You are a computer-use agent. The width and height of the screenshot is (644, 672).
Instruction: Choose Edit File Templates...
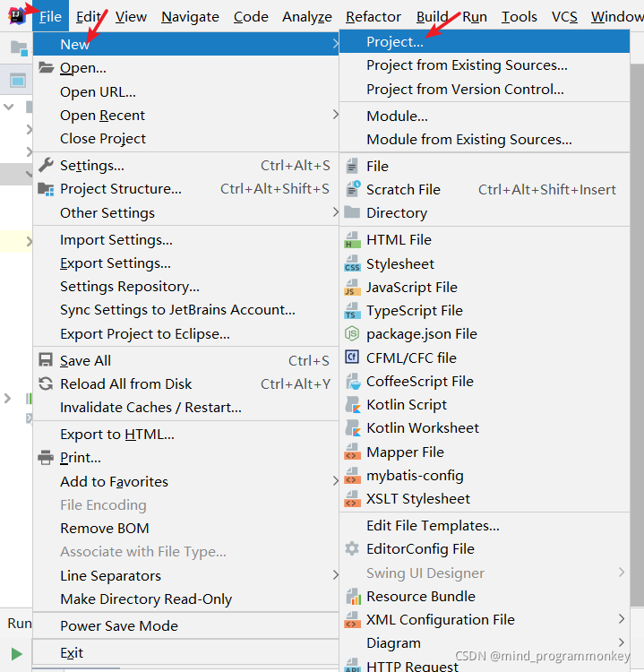[x=485, y=525]
